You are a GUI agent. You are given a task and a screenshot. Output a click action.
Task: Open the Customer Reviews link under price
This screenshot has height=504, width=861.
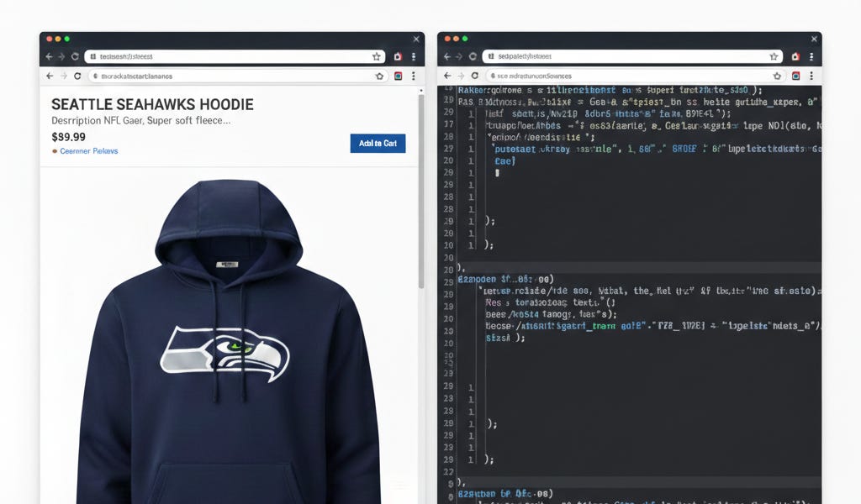[x=88, y=151]
